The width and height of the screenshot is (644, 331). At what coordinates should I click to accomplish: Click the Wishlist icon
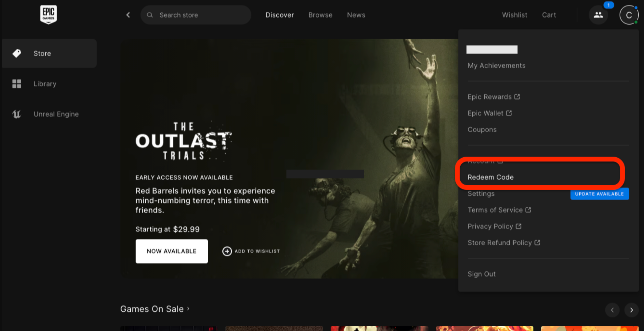click(514, 15)
